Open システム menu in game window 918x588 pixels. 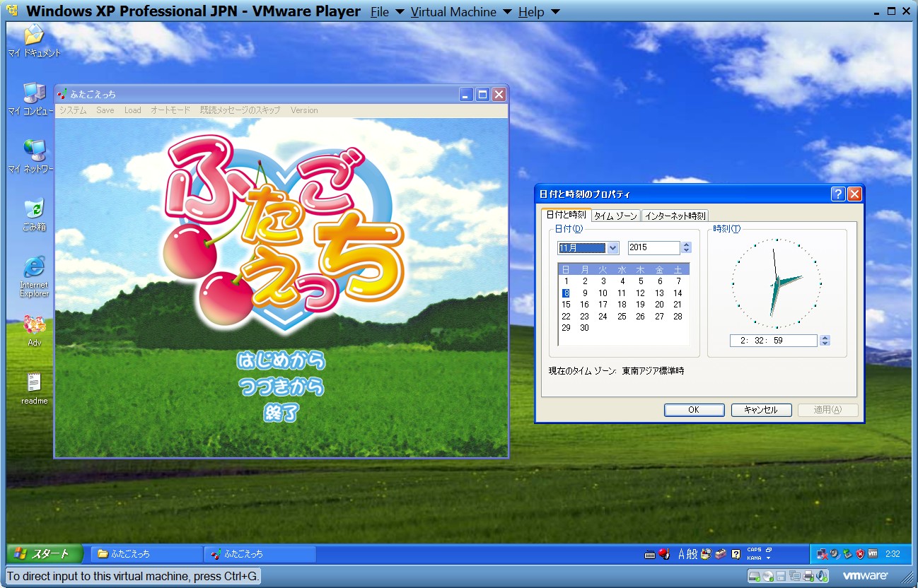73,110
